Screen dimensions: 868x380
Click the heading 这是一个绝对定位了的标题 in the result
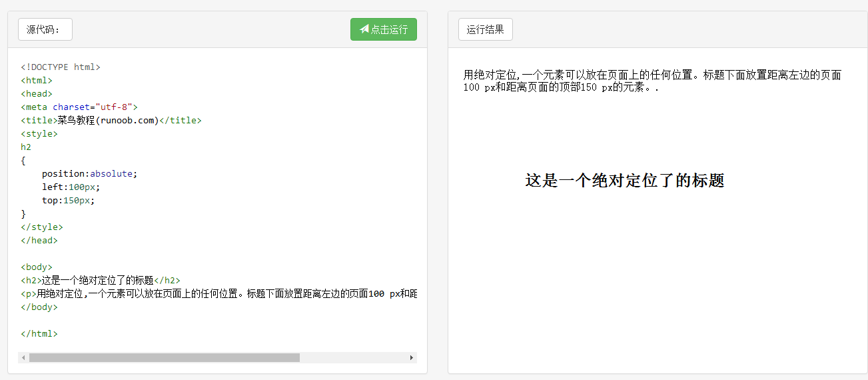pos(625,180)
